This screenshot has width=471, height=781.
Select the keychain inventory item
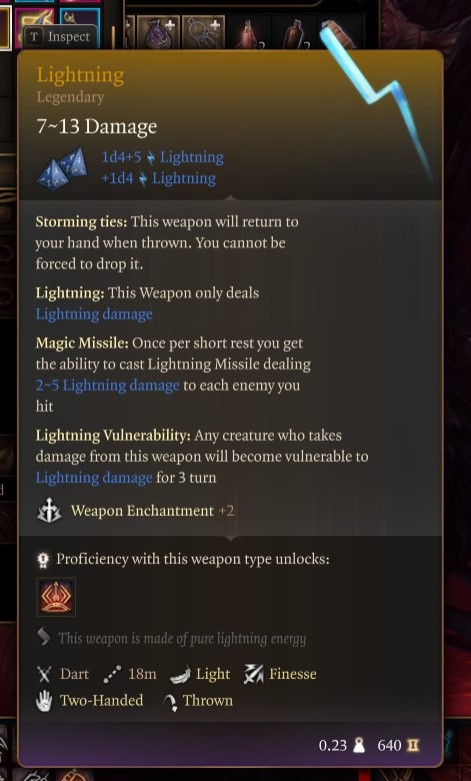pyautogui.click(x=203, y=33)
